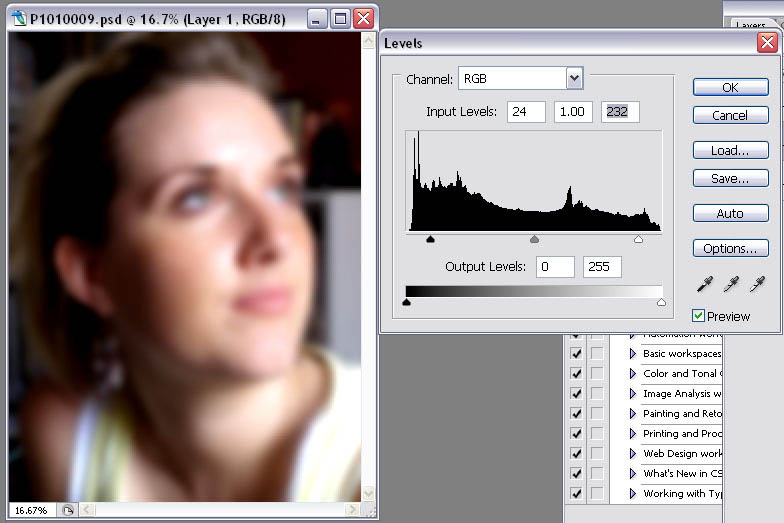The image size is (784, 523).
Task: Click the white input level slider
Action: point(638,240)
